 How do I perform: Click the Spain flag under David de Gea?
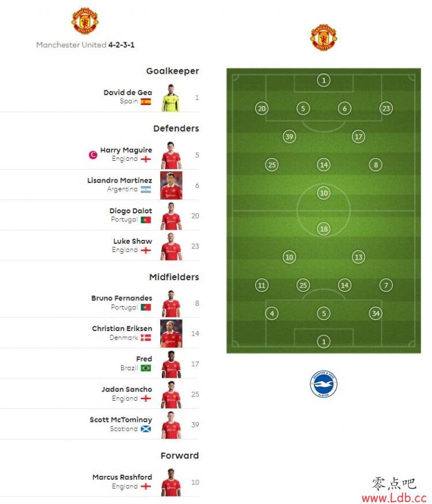tap(146, 101)
